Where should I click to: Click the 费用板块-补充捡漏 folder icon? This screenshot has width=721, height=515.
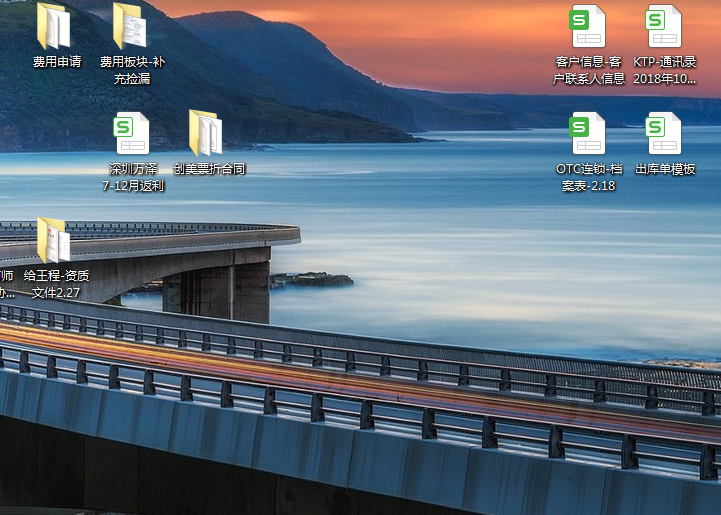click(130, 27)
